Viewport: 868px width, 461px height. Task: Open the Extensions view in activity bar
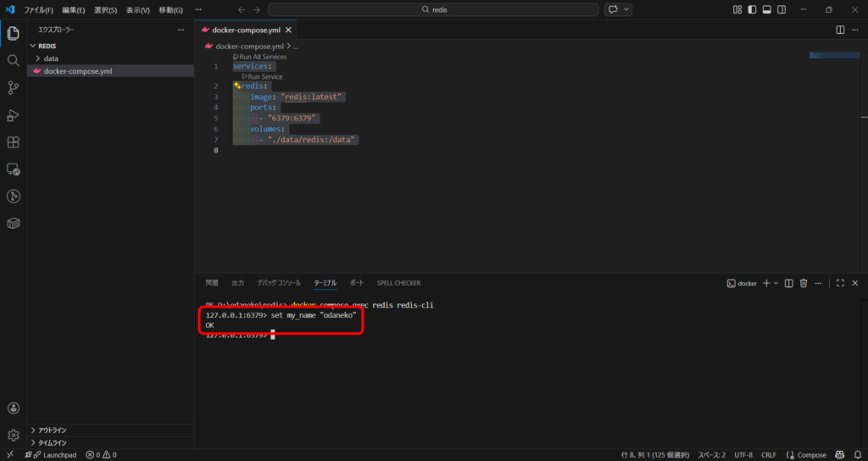pos(14,142)
